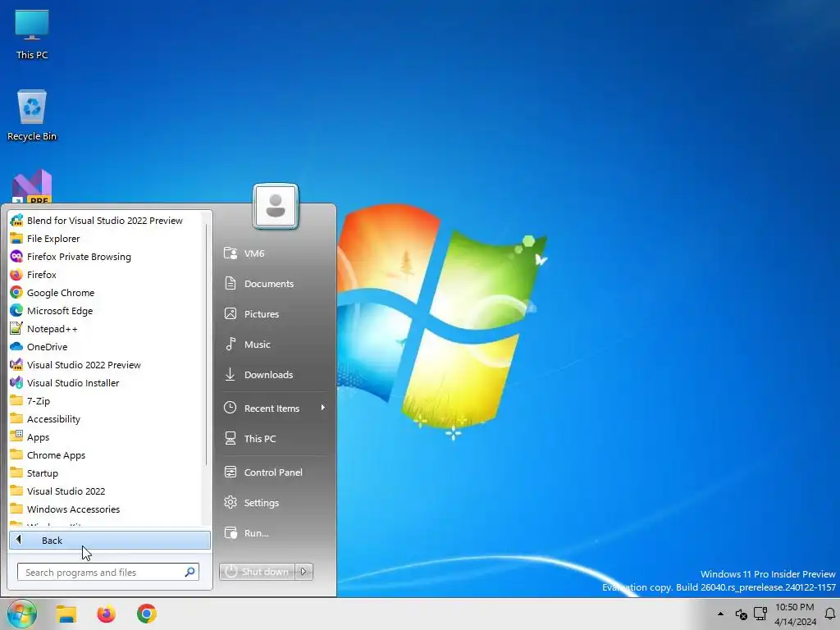The width and height of the screenshot is (840, 630).
Task: Expand the Windows Accessories folder
Action: pos(104,509)
